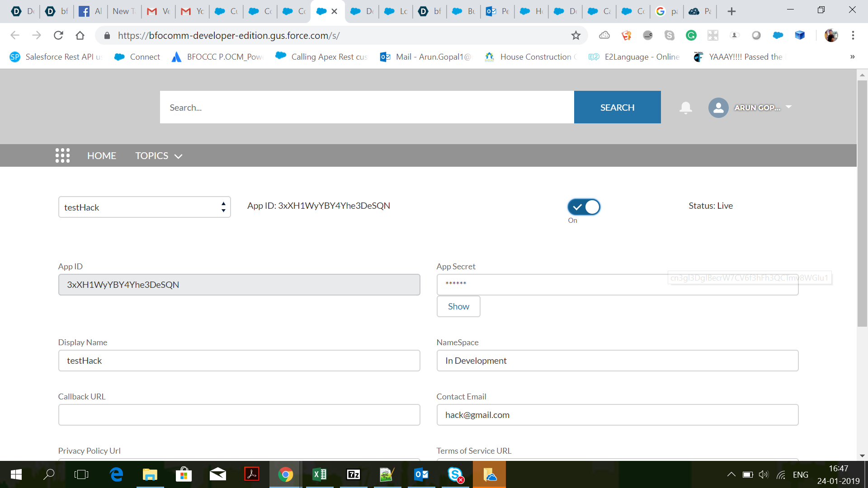The image size is (868, 488).
Task: Expand the ARUN GOP... profile dropdown arrow
Action: (789, 107)
